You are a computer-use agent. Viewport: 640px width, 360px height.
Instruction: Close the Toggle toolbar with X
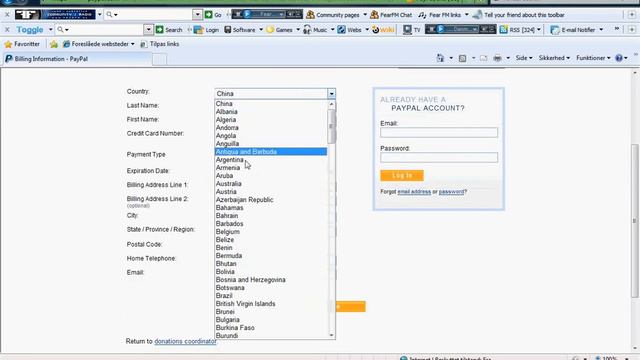(7, 30)
